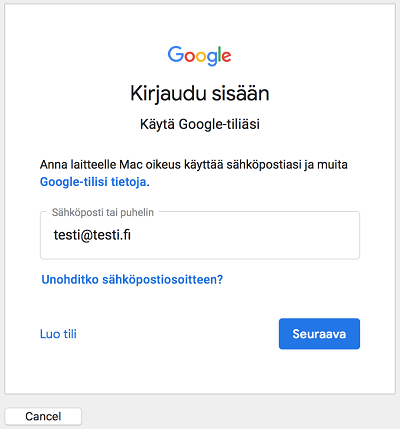Click the Seuraava button
Screen dimensions: 400x429
[x=319, y=334]
